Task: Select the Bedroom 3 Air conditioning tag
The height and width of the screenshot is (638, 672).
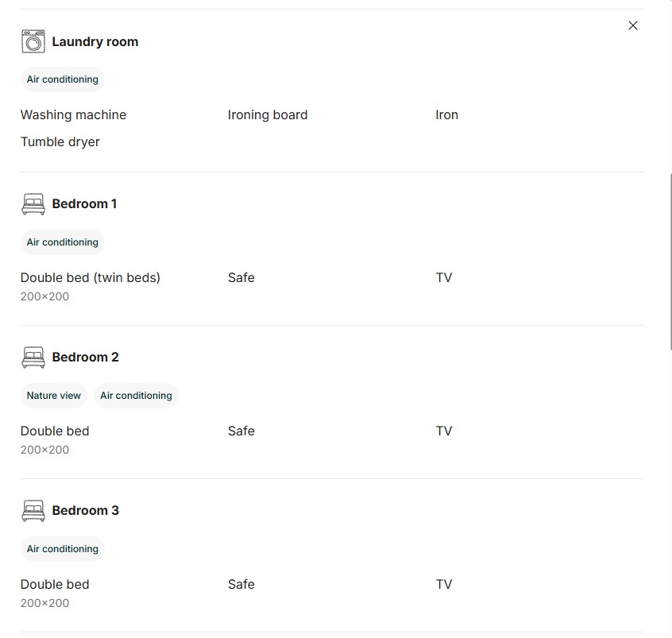Action: click(63, 549)
